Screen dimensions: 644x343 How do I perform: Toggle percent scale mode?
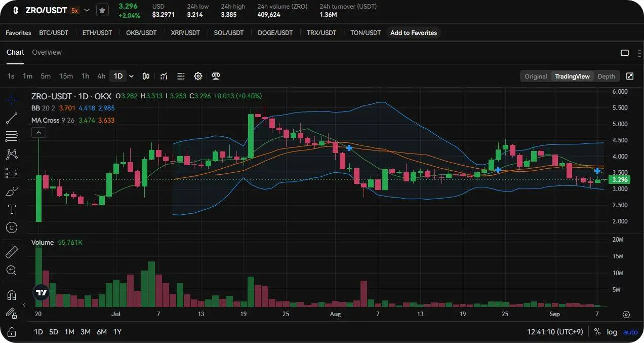(x=597, y=332)
